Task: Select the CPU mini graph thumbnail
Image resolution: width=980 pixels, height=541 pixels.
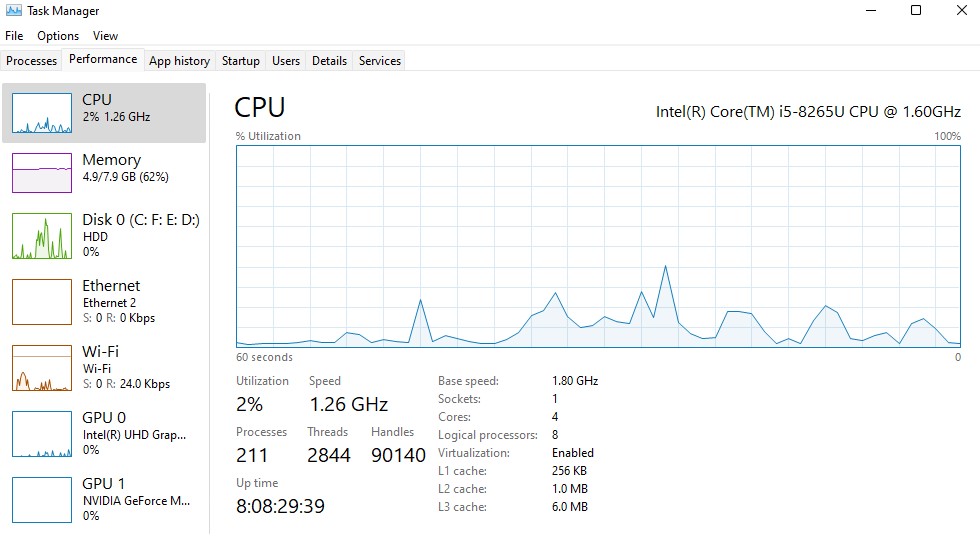Action: [42, 113]
